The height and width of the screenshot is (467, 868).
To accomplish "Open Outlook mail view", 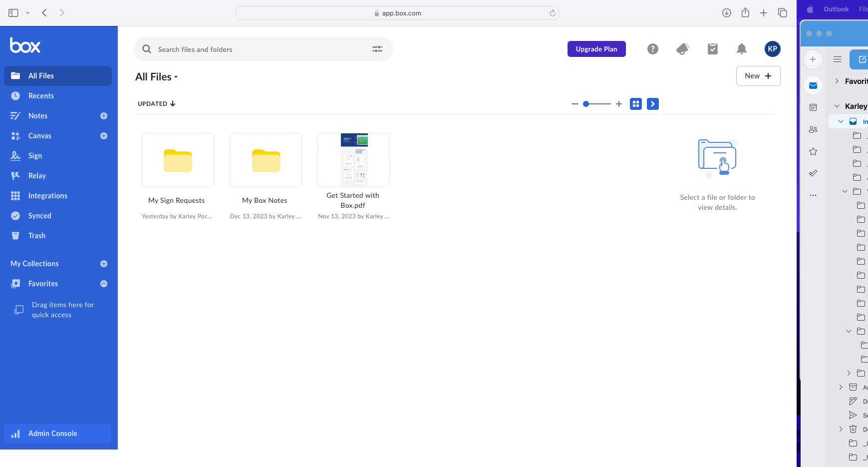I will (x=813, y=86).
